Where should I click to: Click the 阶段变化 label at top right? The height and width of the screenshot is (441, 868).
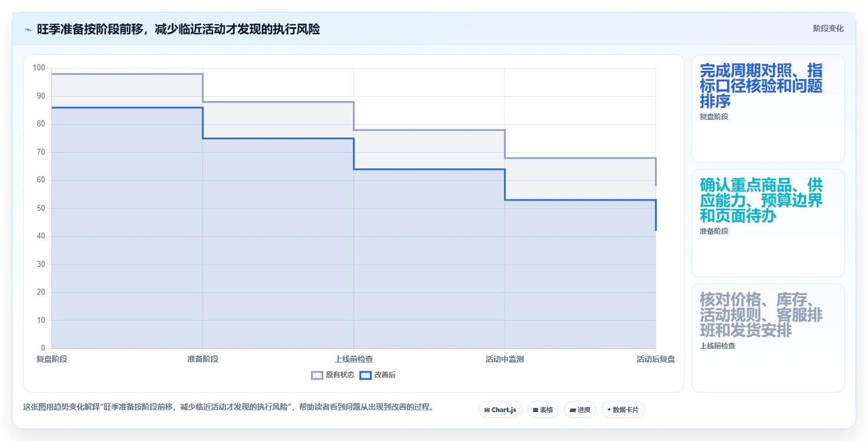828,28
